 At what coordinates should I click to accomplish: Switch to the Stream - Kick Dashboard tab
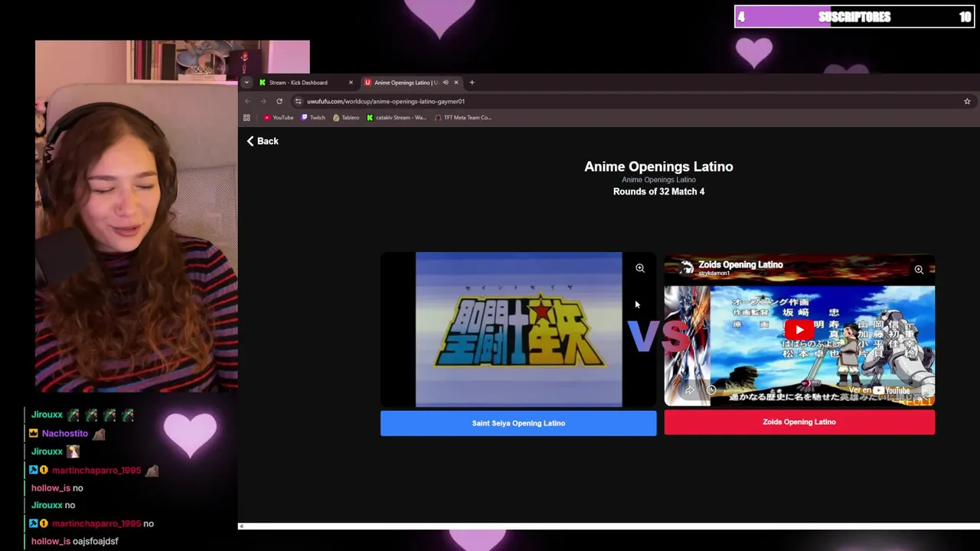pyautogui.click(x=298, y=83)
